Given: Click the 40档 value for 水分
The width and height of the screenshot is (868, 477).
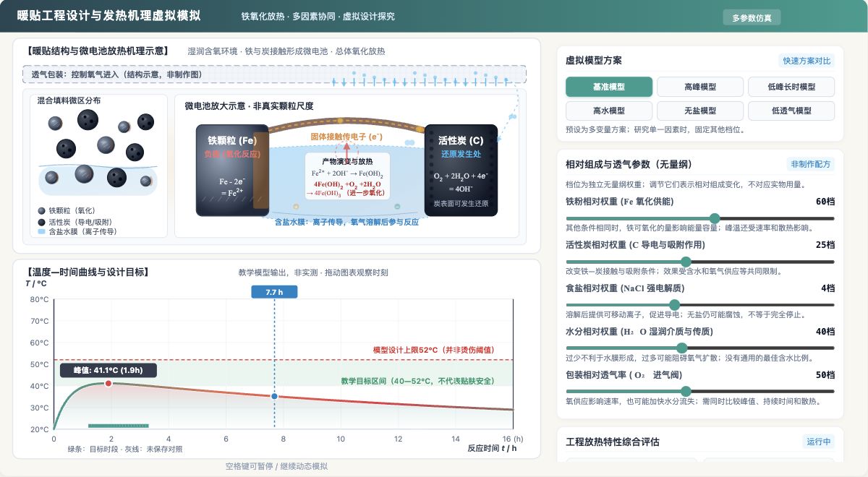Looking at the screenshot, I should 825,331.
